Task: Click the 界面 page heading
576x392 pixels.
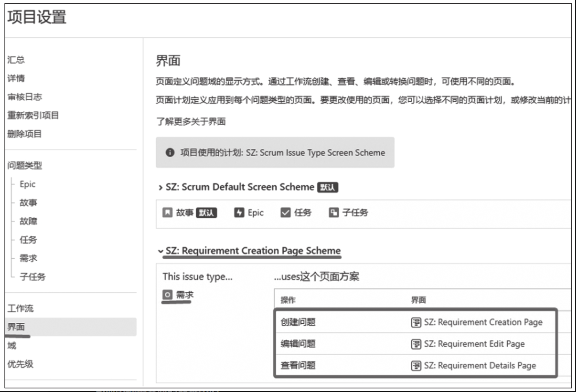Action: [168, 61]
